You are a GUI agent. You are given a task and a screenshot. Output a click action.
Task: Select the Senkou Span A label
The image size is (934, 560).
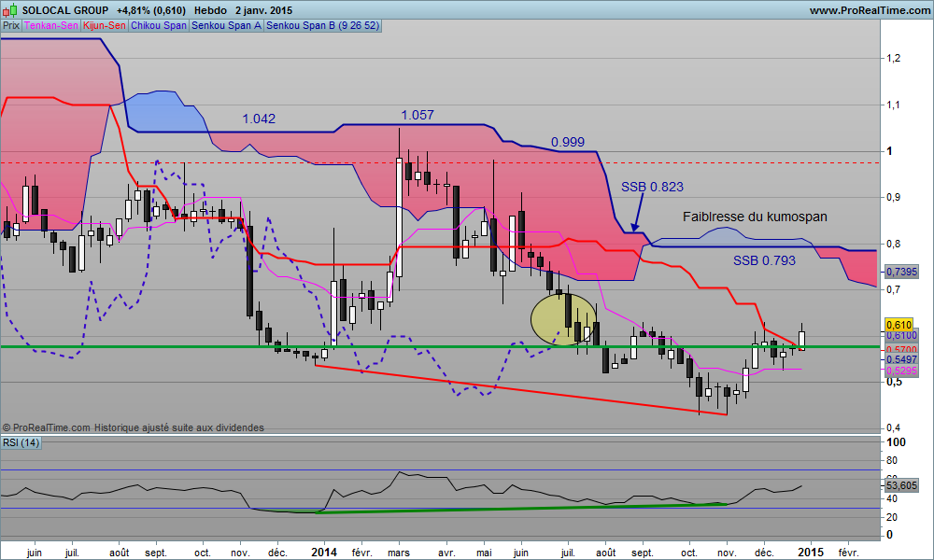[x=226, y=25]
